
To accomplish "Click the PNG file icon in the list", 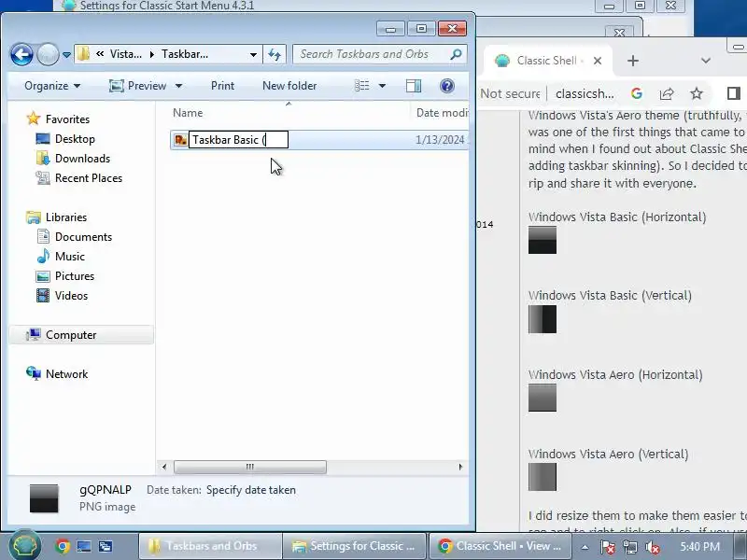I will [x=180, y=140].
